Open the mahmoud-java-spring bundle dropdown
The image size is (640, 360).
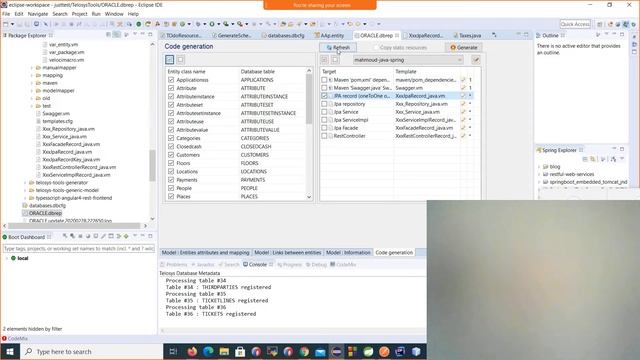[x=408, y=60]
